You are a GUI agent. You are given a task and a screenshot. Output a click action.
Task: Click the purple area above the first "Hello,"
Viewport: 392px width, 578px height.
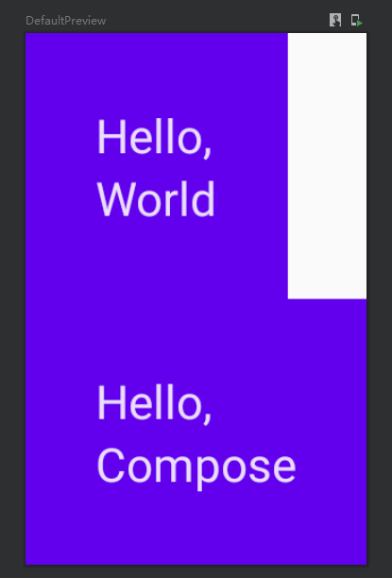point(157,74)
